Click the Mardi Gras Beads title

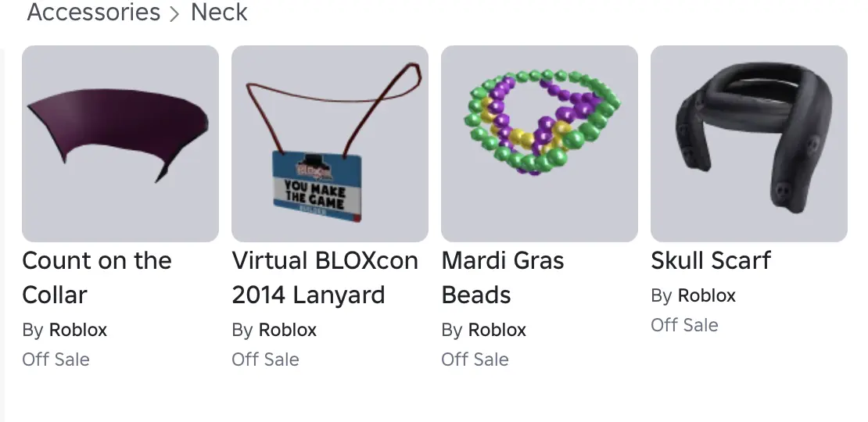pos(503,277)
